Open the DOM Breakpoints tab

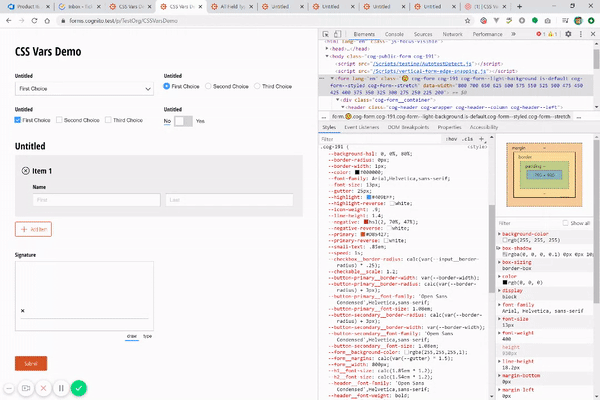tap(408, 127)
